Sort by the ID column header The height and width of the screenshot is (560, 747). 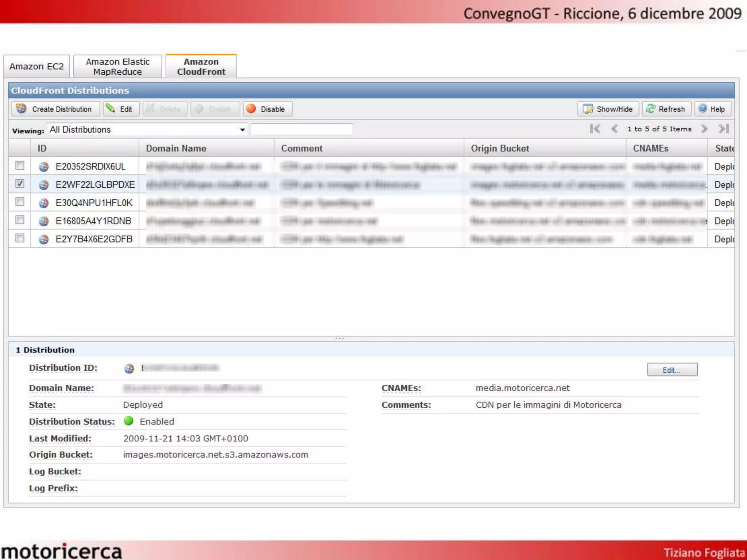click(x=85, y=148)
